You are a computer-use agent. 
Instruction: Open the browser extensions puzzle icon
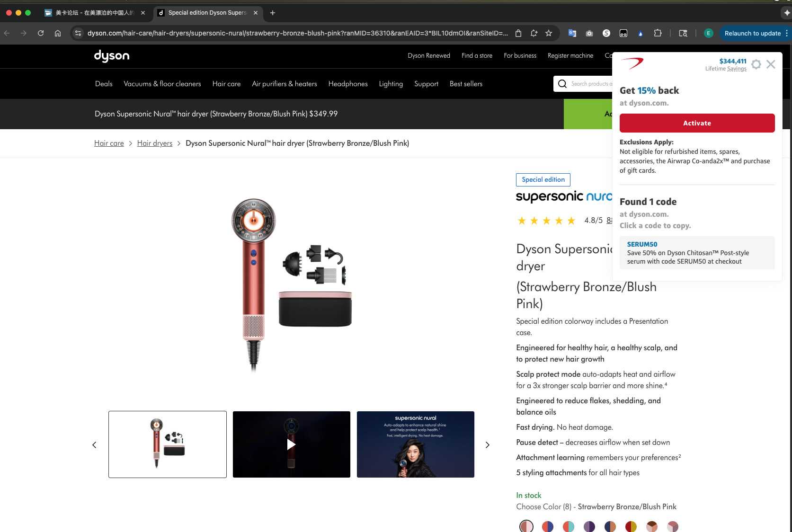click(658, 33)
